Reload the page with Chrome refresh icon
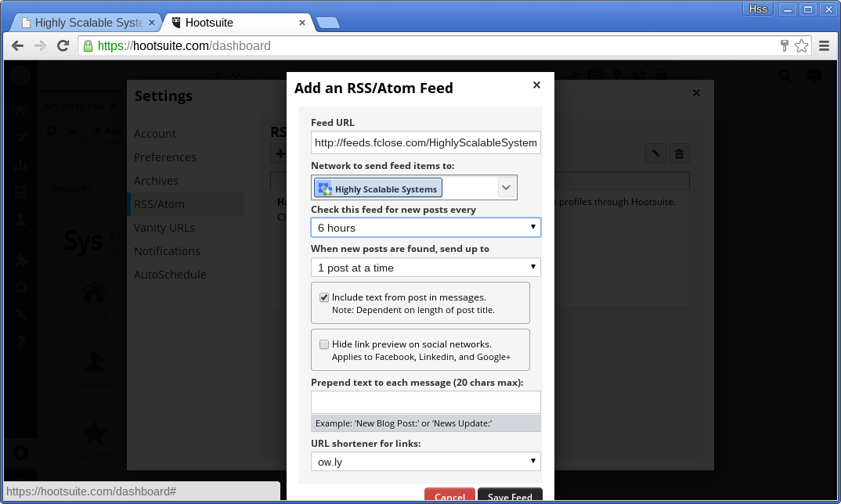Viewport: 841px width, 504px height. tap(63, 46)
